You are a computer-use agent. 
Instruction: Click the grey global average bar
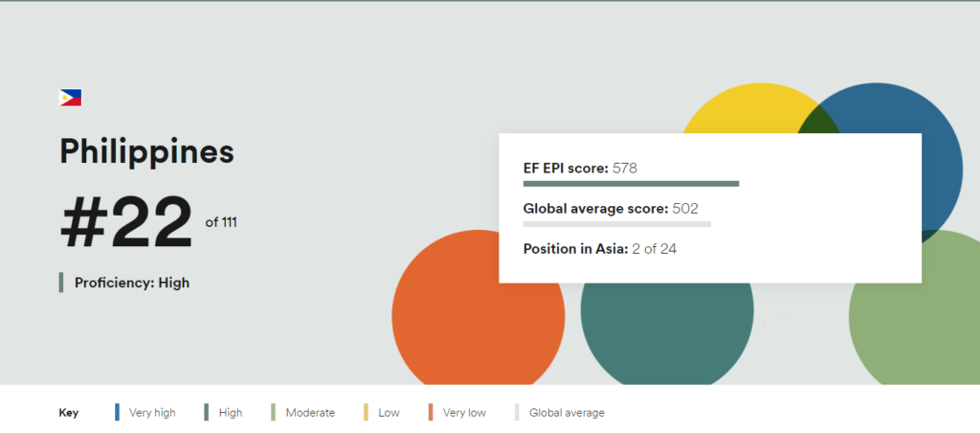[x=617, y=223]
